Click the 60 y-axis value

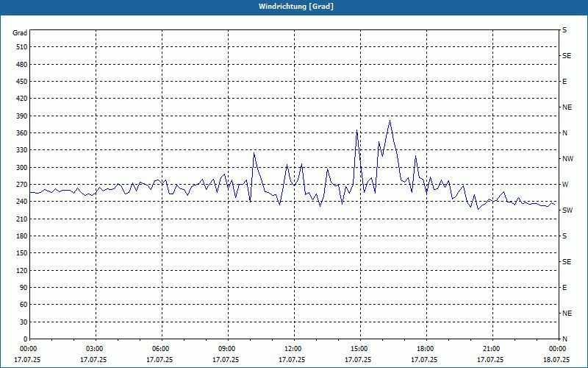tap(24, 305)
